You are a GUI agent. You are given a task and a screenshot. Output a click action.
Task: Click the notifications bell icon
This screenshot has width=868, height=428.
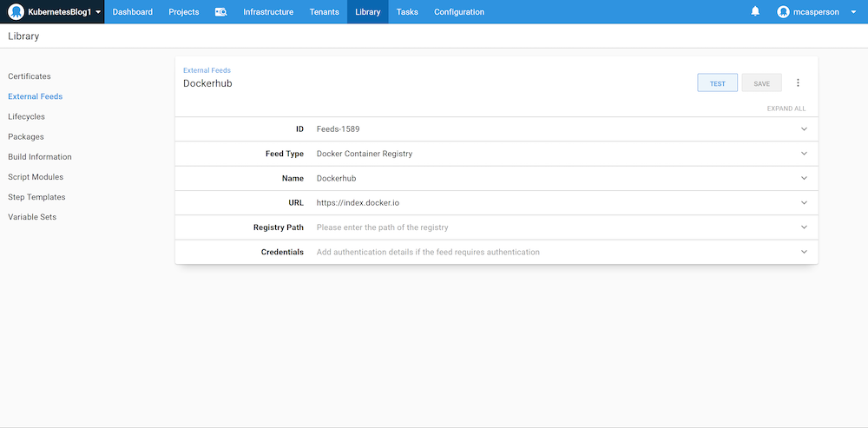coord(755,12)
